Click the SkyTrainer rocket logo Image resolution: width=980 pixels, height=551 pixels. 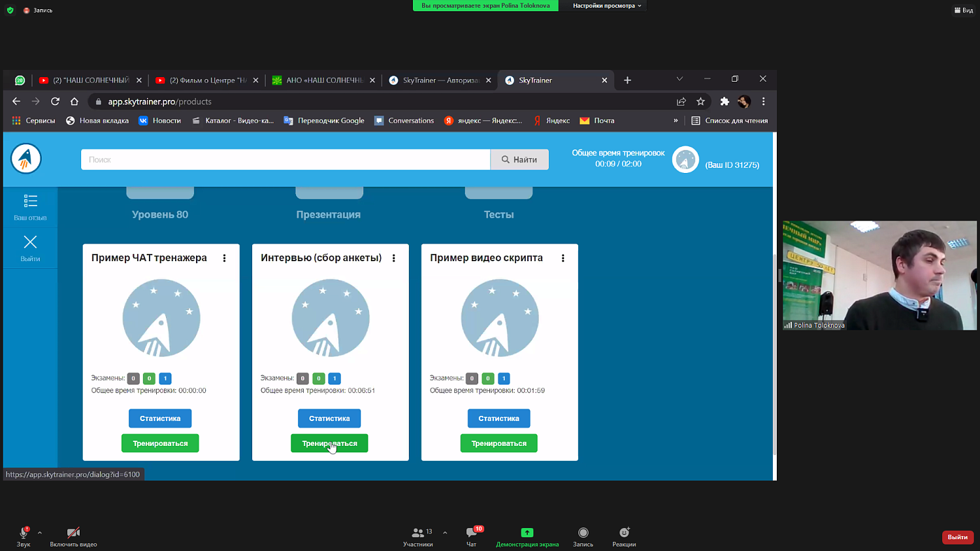tap(26, 159)
